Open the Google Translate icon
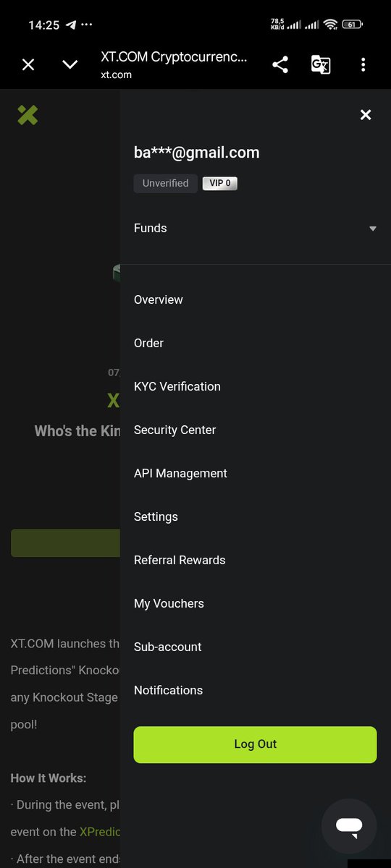This screenshot has height=868, width=391. pos(321,65)
